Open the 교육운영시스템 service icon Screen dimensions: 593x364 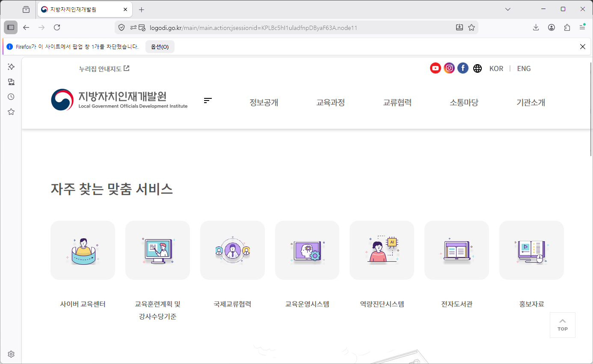click(307, 250)
